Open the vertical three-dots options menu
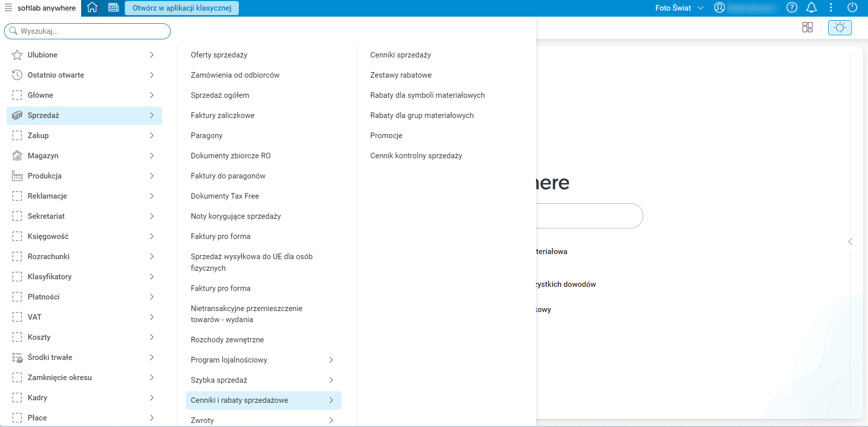Screen dimensions: 868x427 coord(831,8)
